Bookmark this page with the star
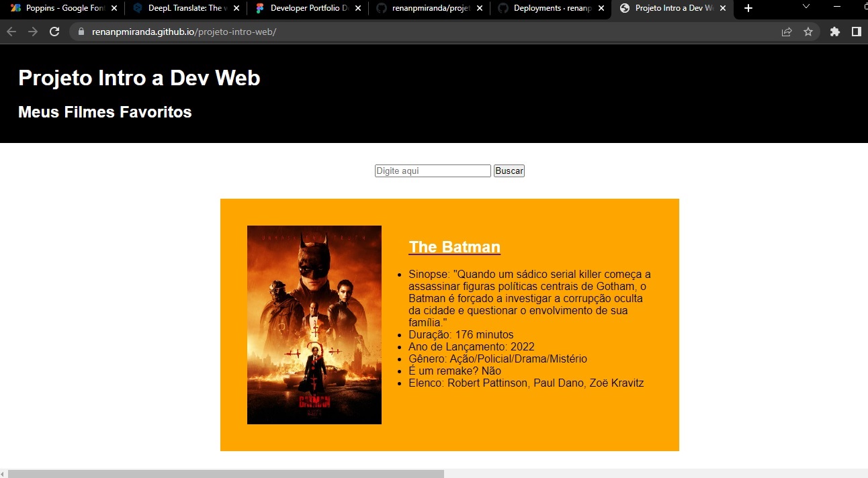868x478 pixels. (808, 32)
